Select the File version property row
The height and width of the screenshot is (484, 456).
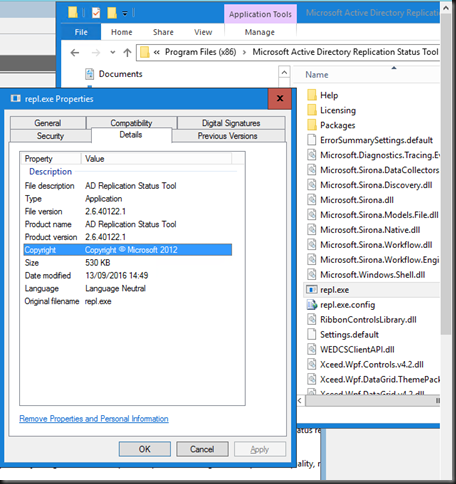click(x=128, y=211)
